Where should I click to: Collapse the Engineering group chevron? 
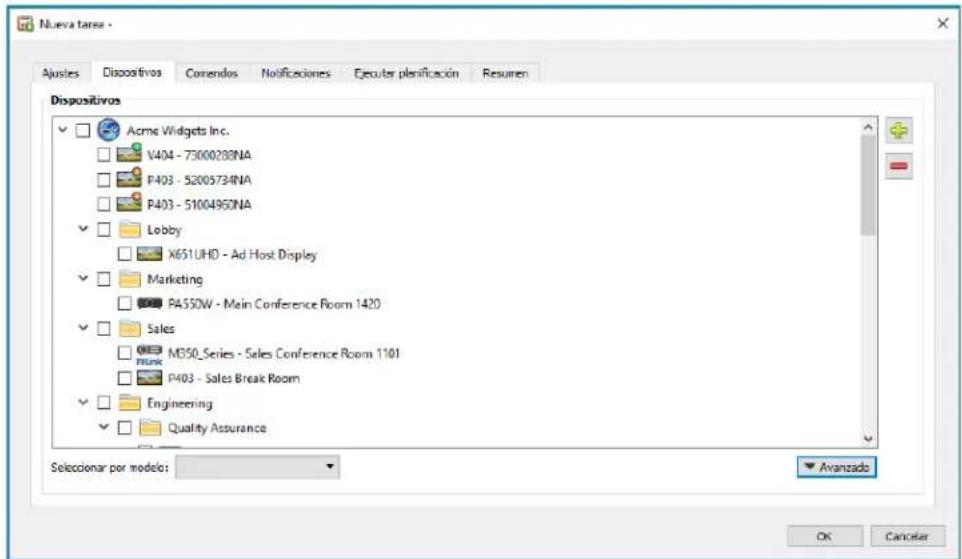click(x=83, y=403)
